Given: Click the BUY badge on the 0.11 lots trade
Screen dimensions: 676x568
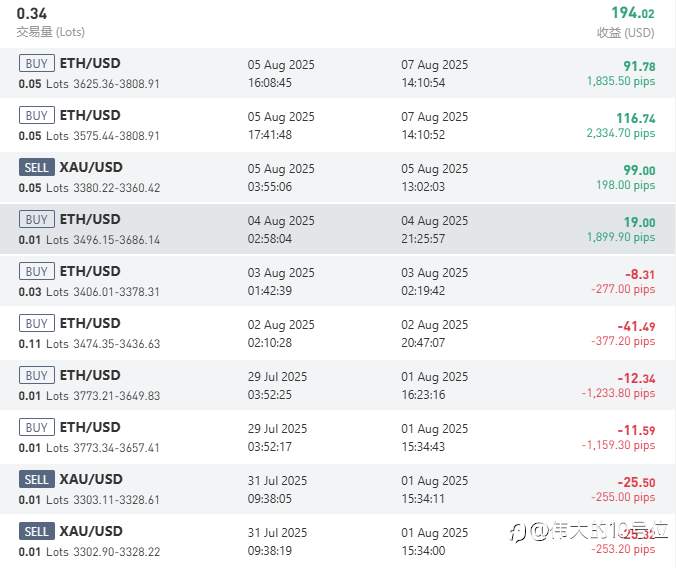Looking at the screenshot, I should [36, 323].
